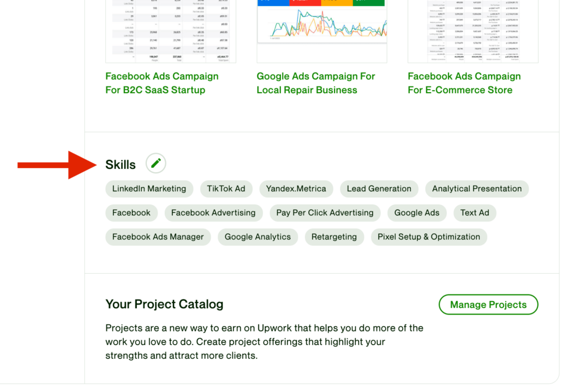Click the Text Ad skill tag
This screenshot has width=574, height=392.
click(x=475, y=213)
